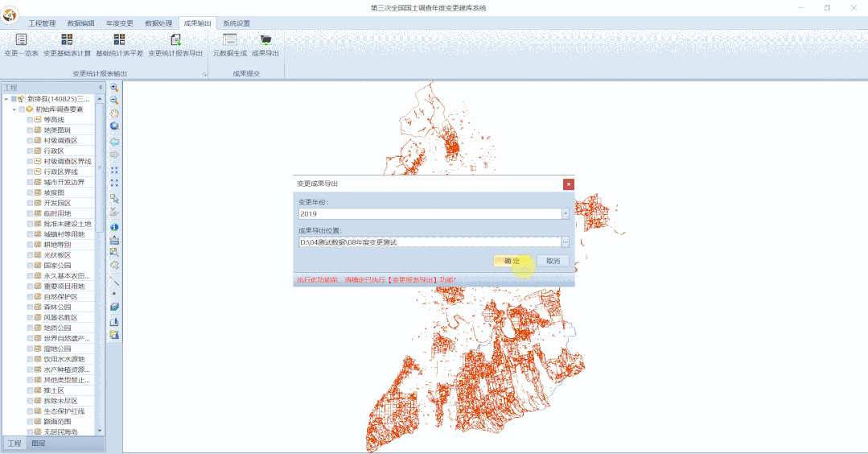Choose the clear selection tool
The height and width of the screenshot is (454, 868).
[114, 212]
